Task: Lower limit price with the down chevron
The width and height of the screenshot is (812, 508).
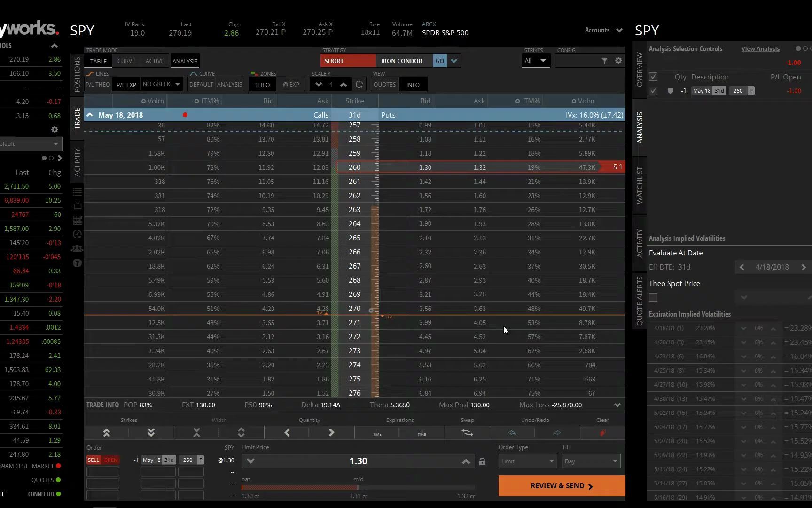Action: tap(250, 461)
